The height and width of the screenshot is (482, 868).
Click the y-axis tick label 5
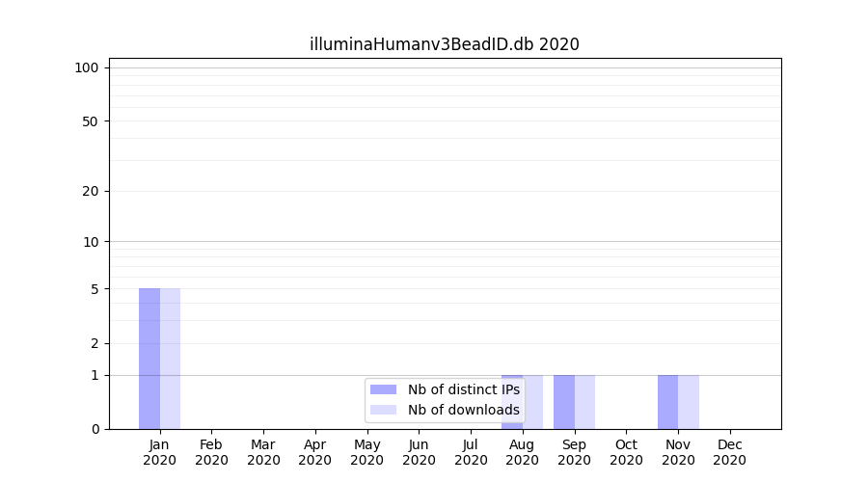point(95,289)
